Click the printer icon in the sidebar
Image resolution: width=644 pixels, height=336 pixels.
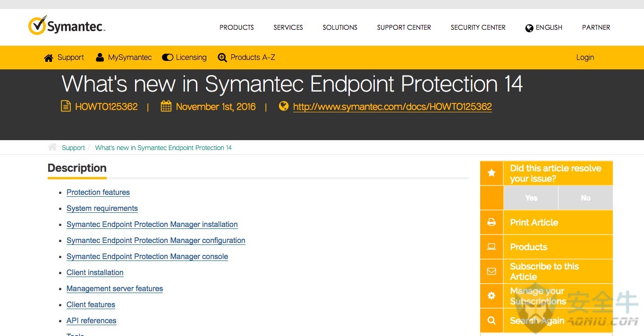[491, 222]
